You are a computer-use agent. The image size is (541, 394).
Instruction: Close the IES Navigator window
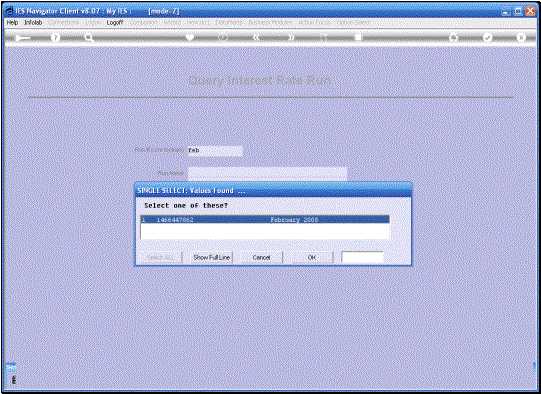(x=530, y=11)
